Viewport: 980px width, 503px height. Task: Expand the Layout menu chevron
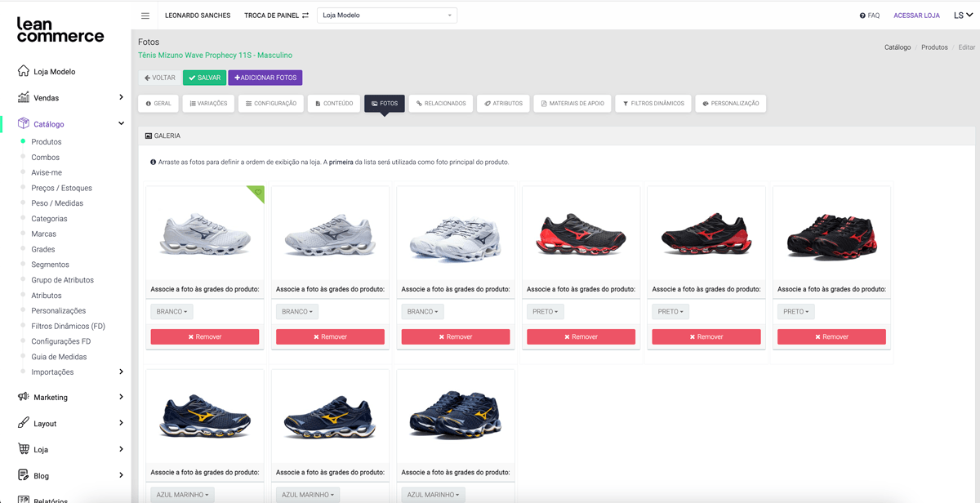pos(121,423)
